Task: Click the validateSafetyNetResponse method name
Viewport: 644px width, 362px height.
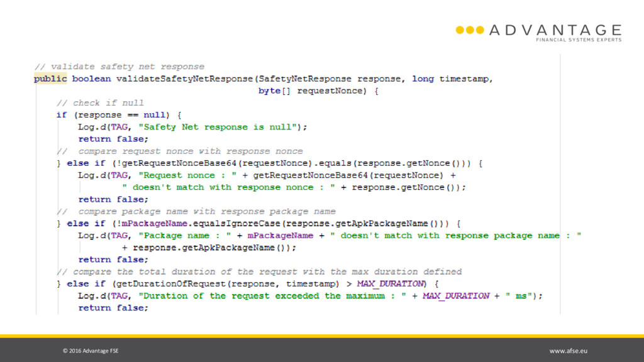Action: pos(184,79)
